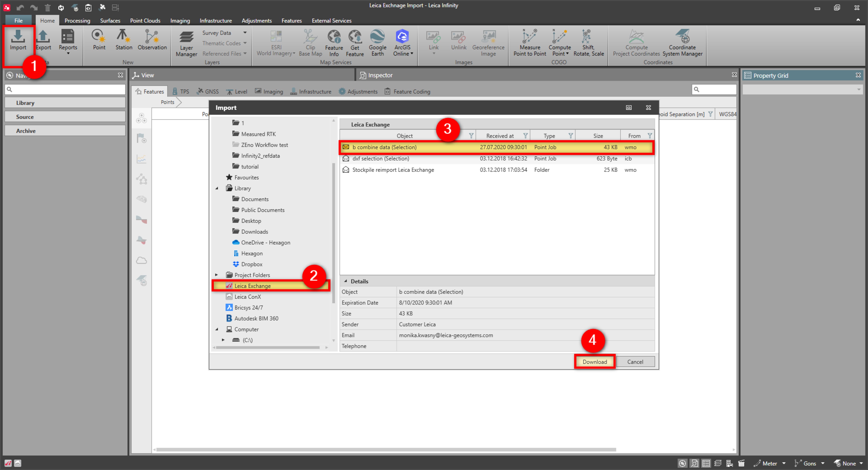The image size is (868, 470).
Task: Click the Download button
Action: tap(594, 362)
